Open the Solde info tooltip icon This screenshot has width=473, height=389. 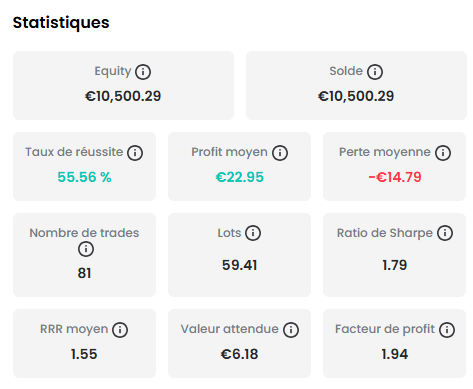[375, 72]
